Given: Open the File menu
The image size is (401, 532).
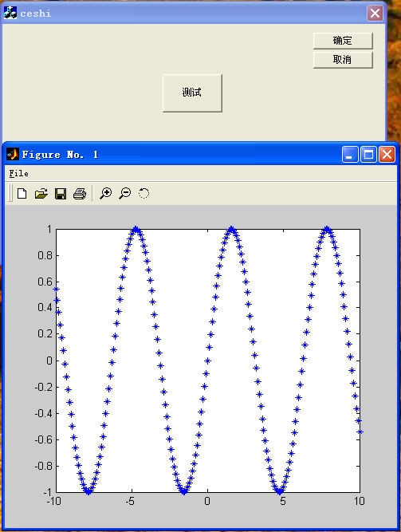Looking at the screenshot, I should pos(18,173).
